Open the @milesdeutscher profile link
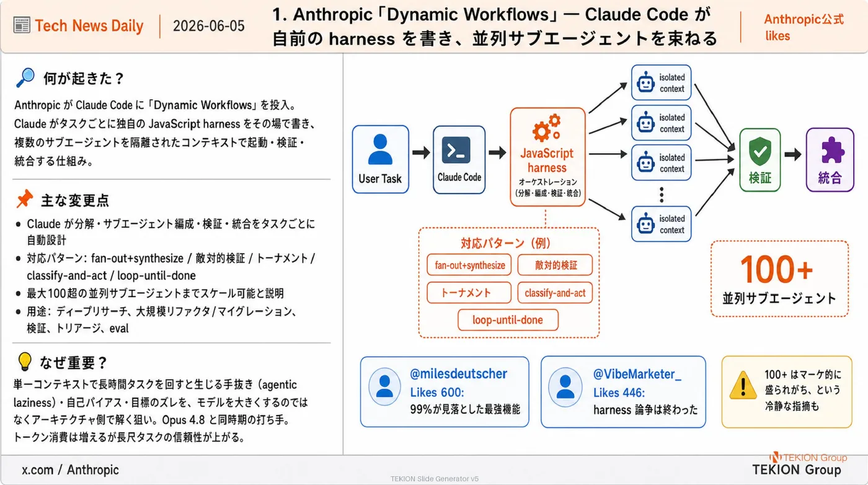 (459, 374)
